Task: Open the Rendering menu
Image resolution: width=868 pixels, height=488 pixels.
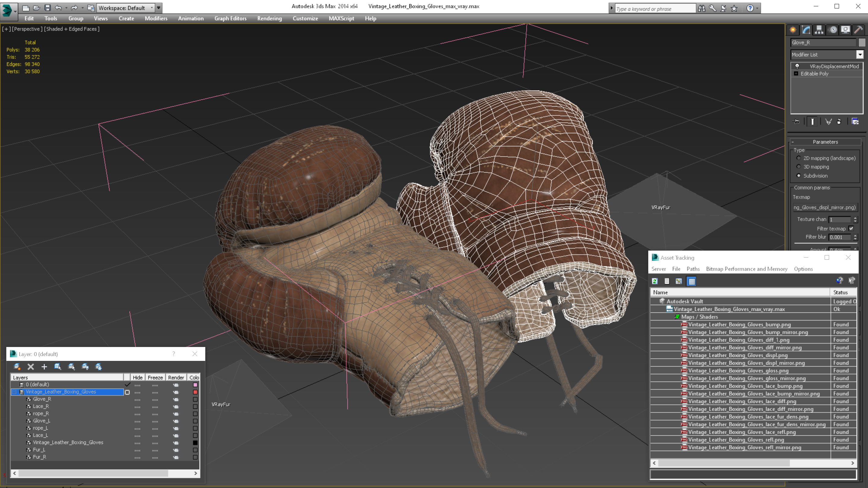Action: point(269,18)
